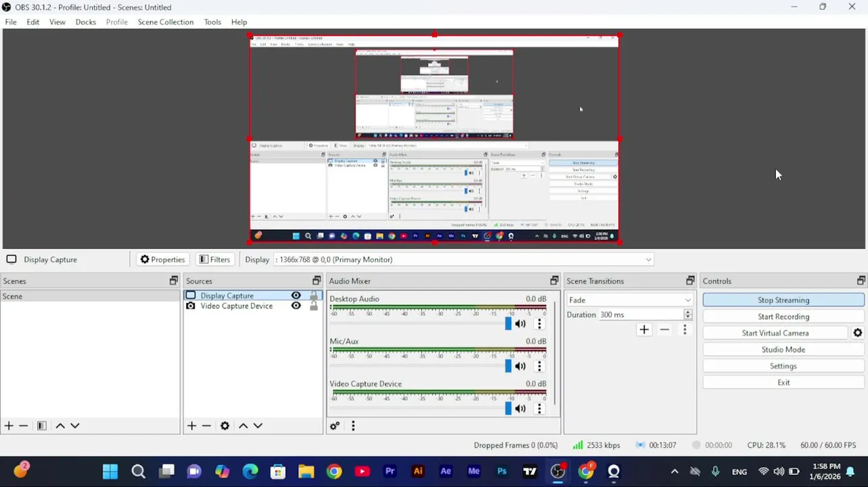Float the Controls dock icon
The height and width of the screenshot is (487, 868).
[861, 281]
